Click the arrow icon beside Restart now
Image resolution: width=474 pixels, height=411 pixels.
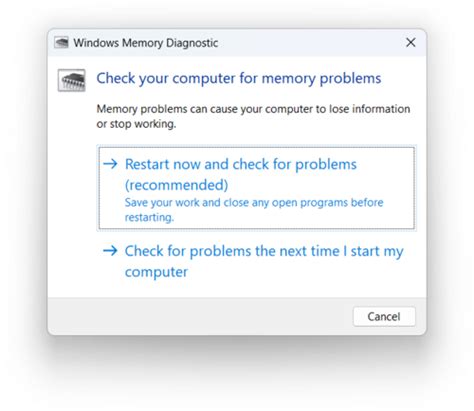pos(110,164)
